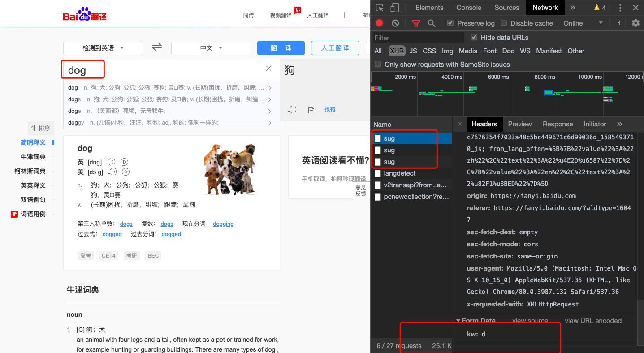Screen dimensions: 644x353
Task: Open the past tense link dogged
Action: click(112, 234)
